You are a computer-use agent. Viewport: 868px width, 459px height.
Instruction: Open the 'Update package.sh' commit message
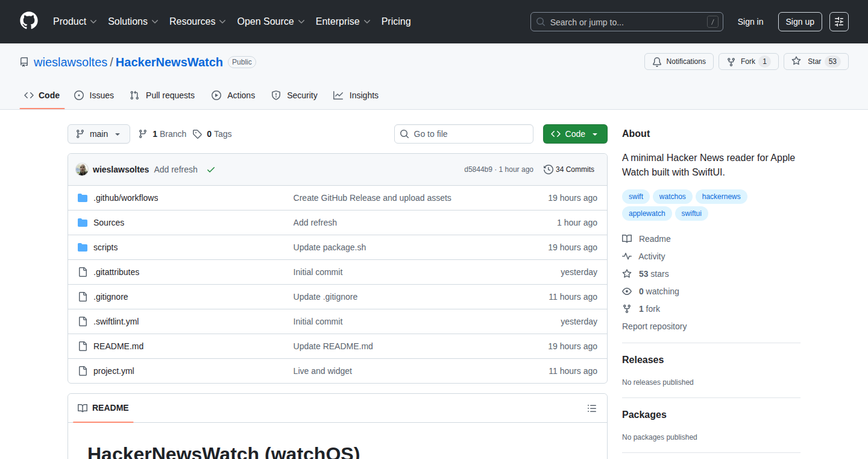click(x=330, y=247)
